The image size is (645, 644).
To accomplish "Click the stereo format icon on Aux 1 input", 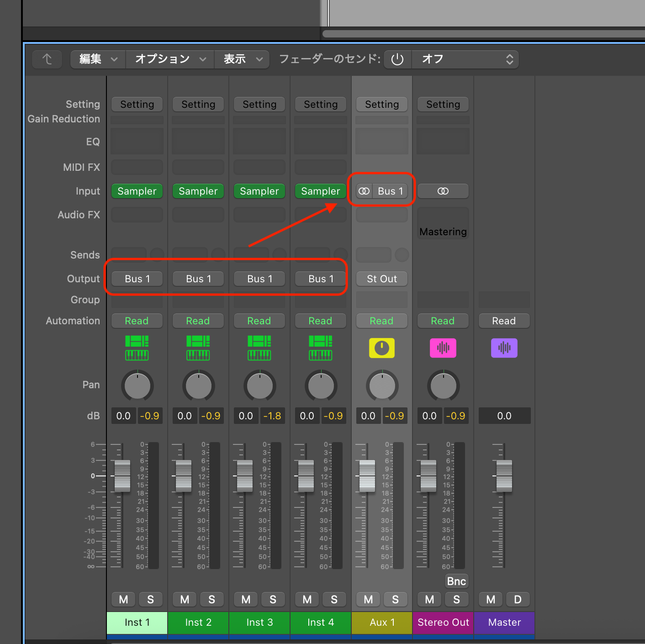I will 365,191.
